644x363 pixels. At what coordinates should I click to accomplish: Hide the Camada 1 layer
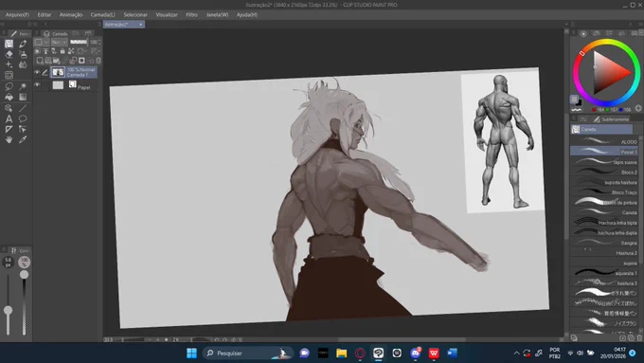point(37,72)
